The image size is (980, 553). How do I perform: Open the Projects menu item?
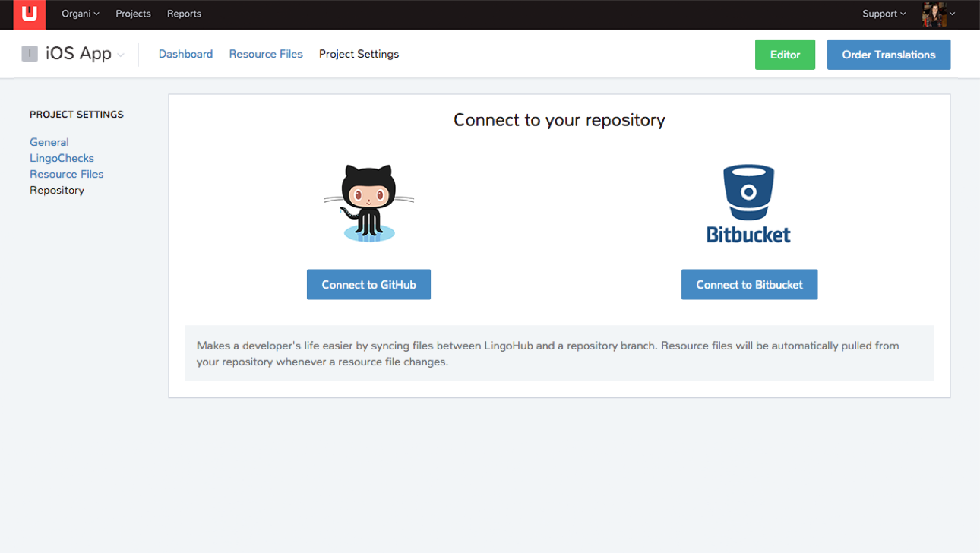pyautogui.click(x=133, y=14)
